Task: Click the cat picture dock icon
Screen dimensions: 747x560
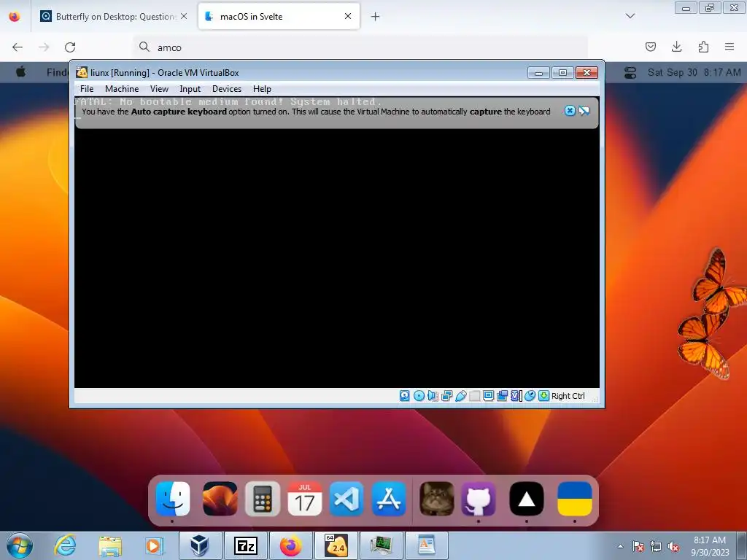Action: (436, 499)
